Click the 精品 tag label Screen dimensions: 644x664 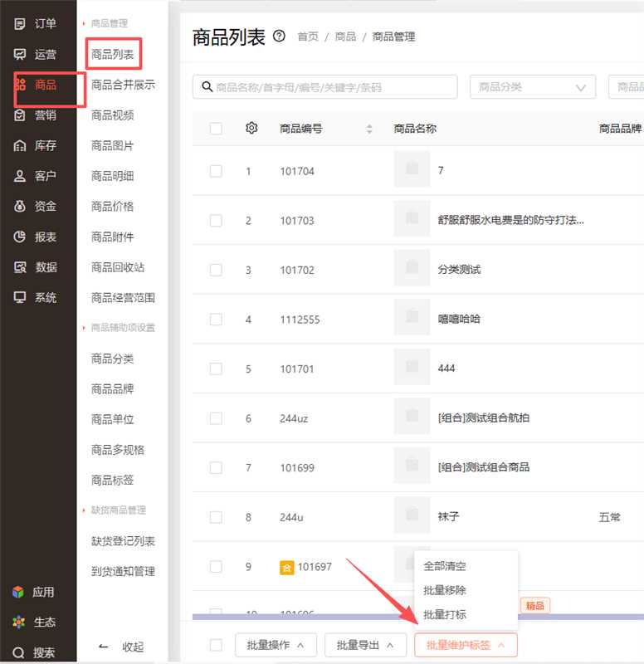(x=534, y=606)
